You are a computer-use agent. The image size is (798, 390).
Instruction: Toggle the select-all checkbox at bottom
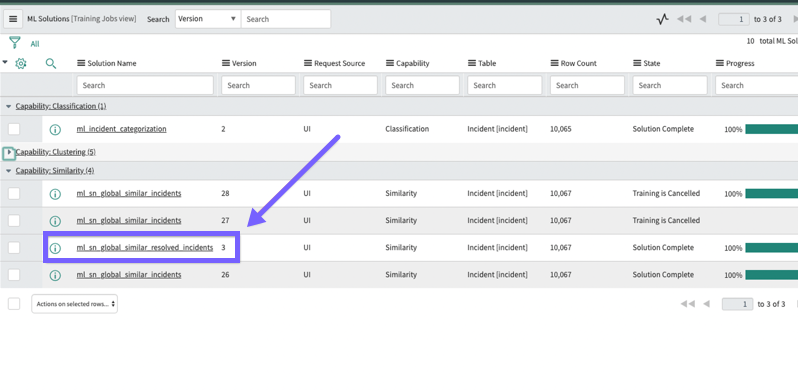(x=14, y=304)
